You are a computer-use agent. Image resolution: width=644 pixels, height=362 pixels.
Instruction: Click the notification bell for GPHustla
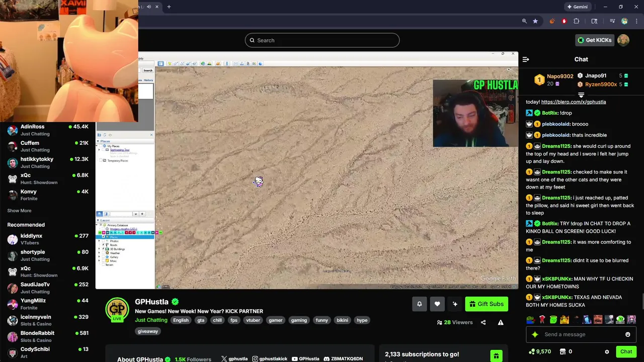click(419, 304)
